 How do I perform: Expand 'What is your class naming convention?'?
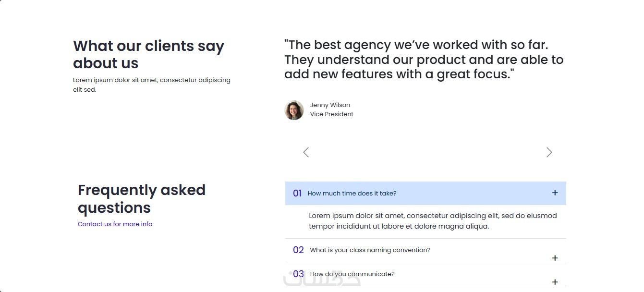coord(370,250)
